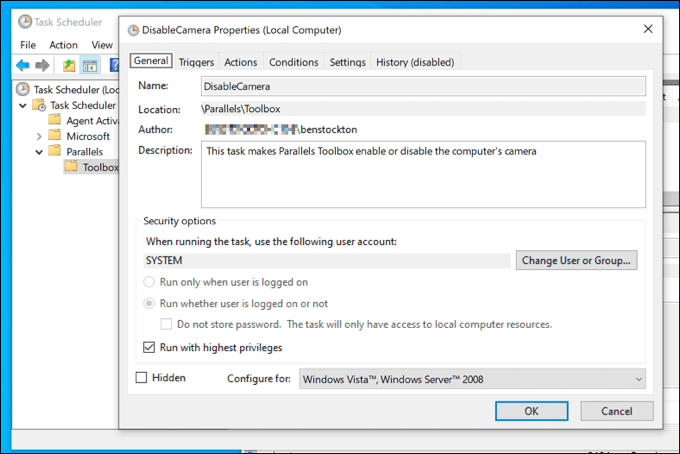Viewport: 680px width, 454px height.
Task: Select the Parallels tree item label
Action: [85, 152]
